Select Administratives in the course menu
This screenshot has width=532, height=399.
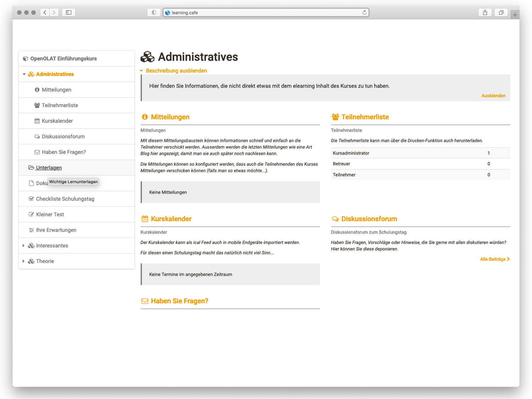pos(55,74)
